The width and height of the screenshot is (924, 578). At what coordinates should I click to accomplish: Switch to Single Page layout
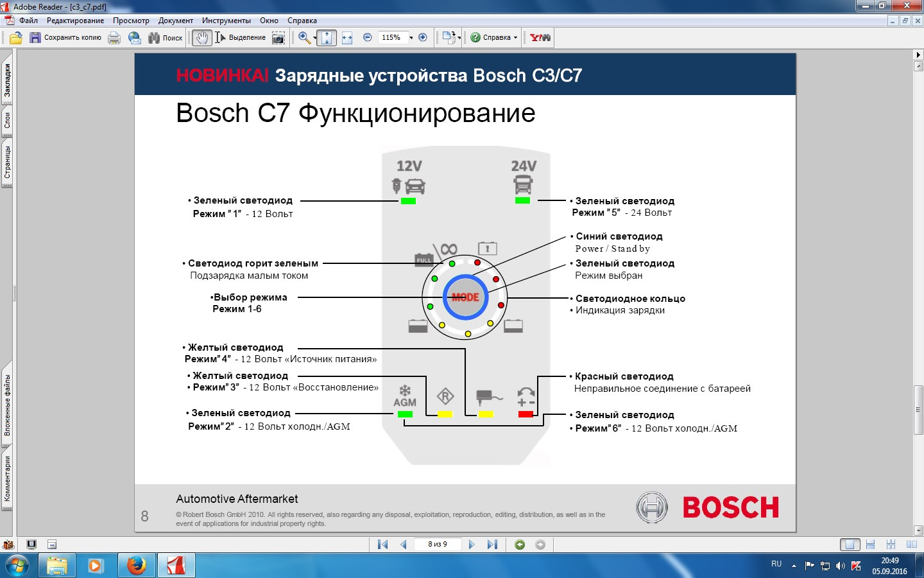tap(850, 545)
